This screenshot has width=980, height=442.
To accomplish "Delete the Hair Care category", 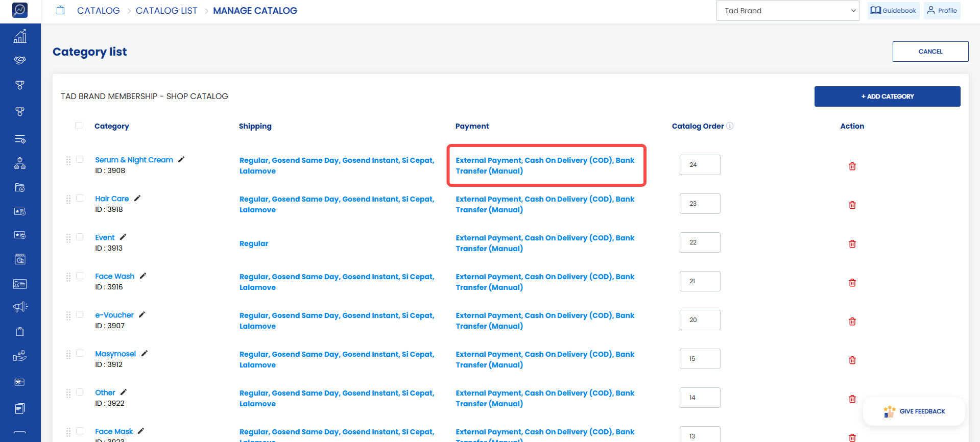I will tap(852, 205).
